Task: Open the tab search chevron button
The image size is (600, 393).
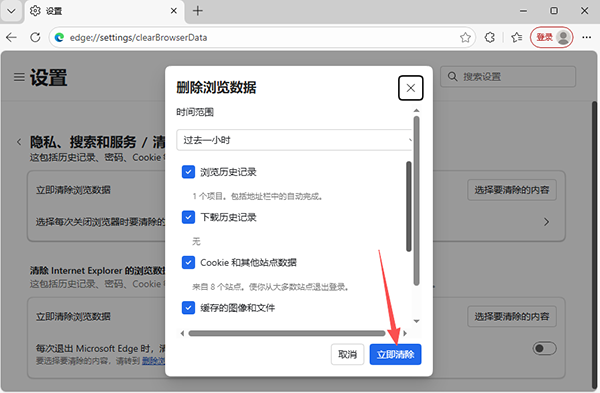Action: pos(11,11)
